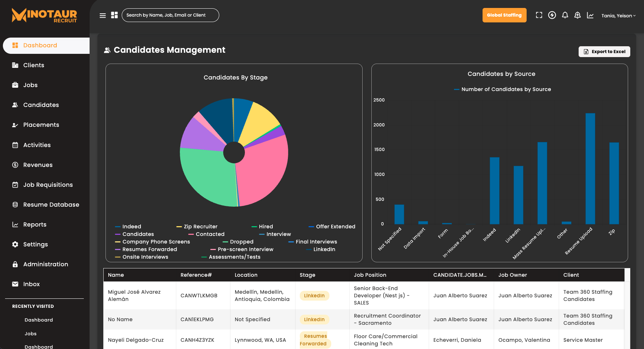Open the line chart analytics icon
The height and width of the screenshot is (349, 644).
[590, 15]
